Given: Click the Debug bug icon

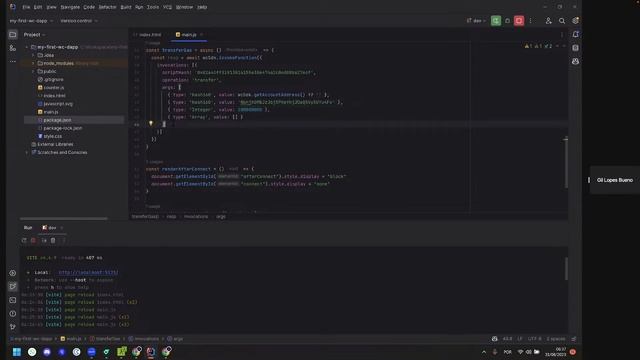Looking at the screenshot, I should (507, 20).
